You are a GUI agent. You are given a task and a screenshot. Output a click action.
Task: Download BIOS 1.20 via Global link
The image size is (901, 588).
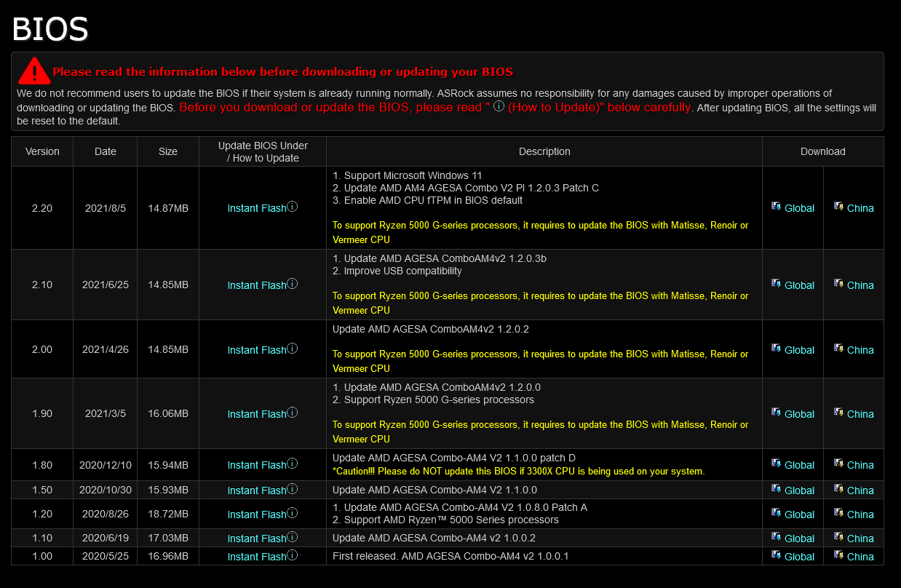pyautogui.click(x=799, y=514)
